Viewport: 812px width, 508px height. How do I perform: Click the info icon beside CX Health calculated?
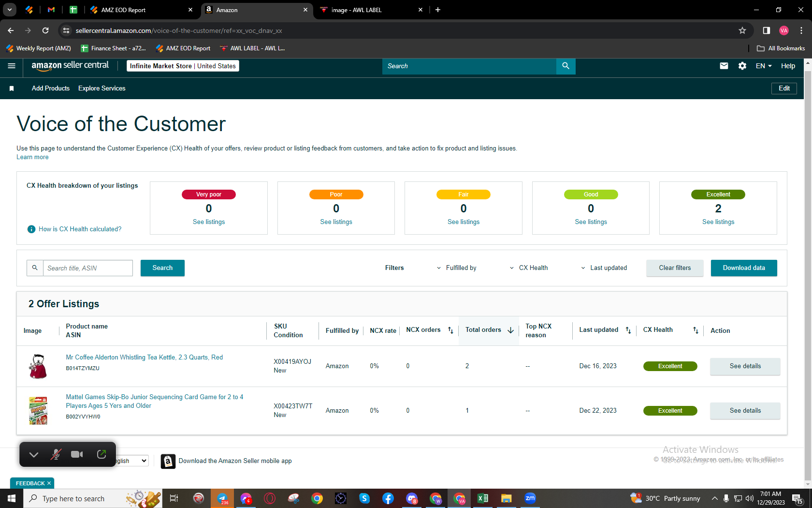coord(31,229)
